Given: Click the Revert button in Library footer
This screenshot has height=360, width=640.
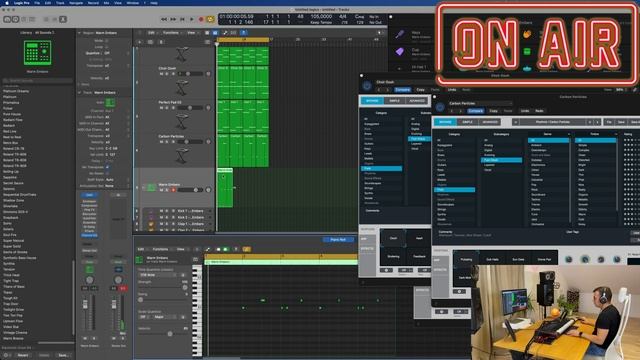Looking at the screenshot, I should coord(23,355).
